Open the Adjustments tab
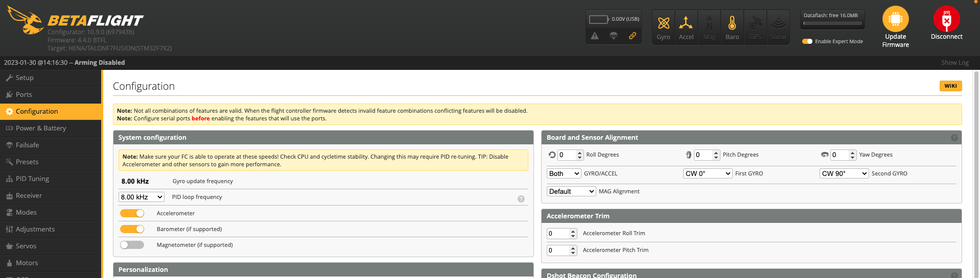 (x=51, y=229)
